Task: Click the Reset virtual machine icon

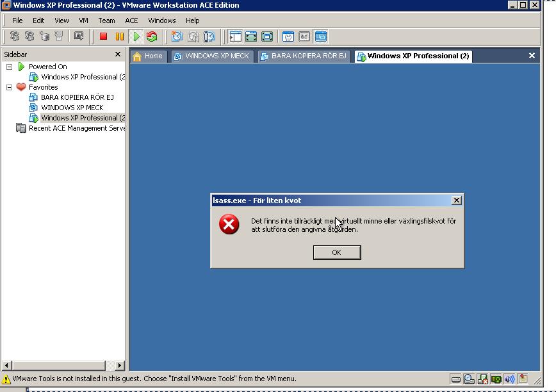Action: [x=152, y=37]
